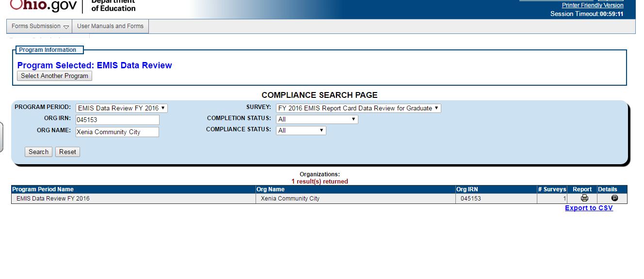Open the Forms Submission menu
The image size is (644, 279).
[40, 26]
